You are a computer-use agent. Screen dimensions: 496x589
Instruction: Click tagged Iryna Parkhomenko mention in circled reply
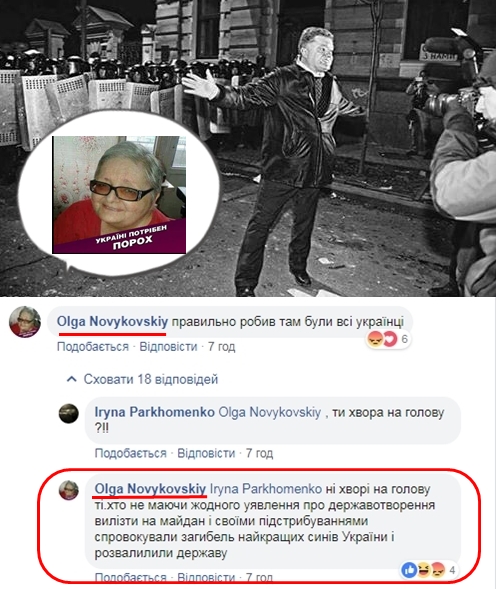[266, 489]
